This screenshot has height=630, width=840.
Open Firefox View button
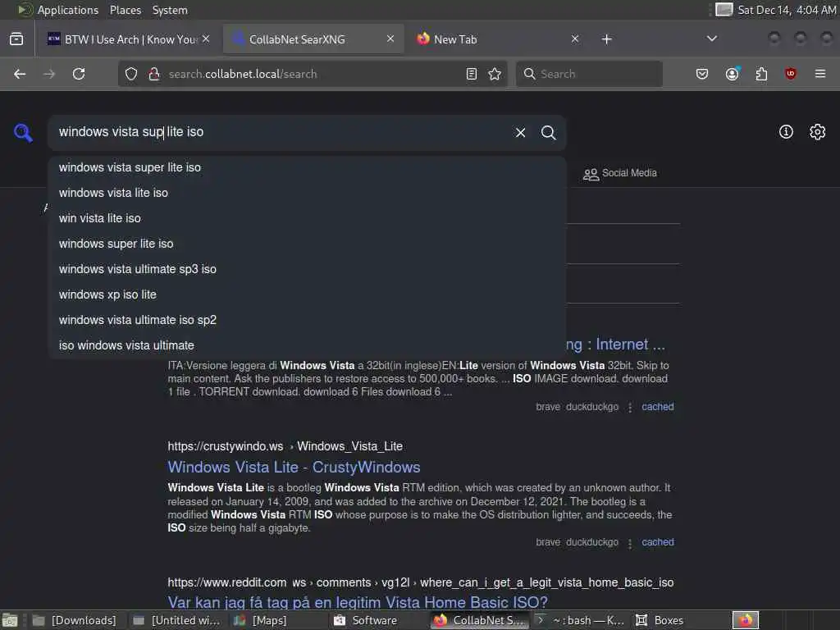[16, 39]
